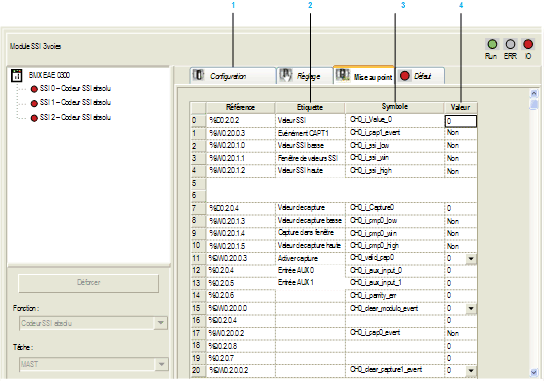
Task: Click the Mise au point tab icon
Action: coord(342,75)
